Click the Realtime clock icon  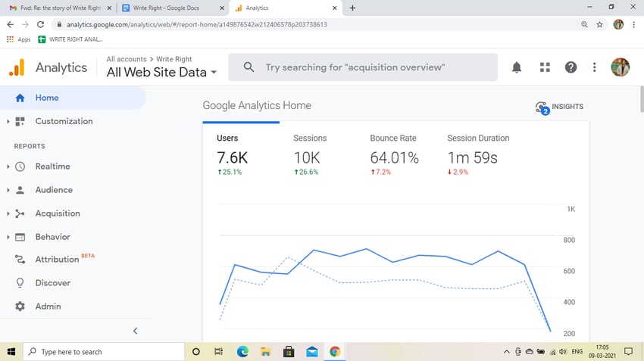(x=20, y=166)
